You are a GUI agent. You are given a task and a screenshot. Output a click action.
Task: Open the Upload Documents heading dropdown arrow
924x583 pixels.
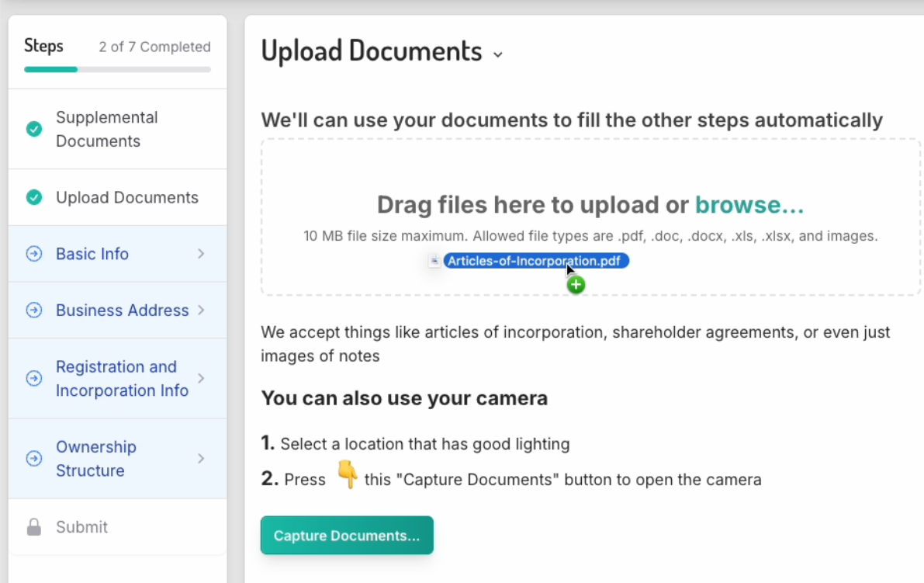[498, 54]
